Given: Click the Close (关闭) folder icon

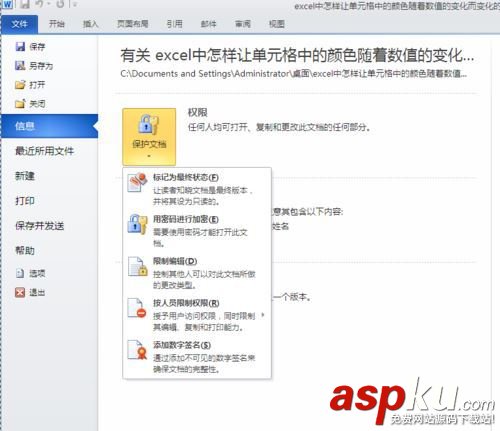Looking at the screenshot, I should click(x=20, y=104).
